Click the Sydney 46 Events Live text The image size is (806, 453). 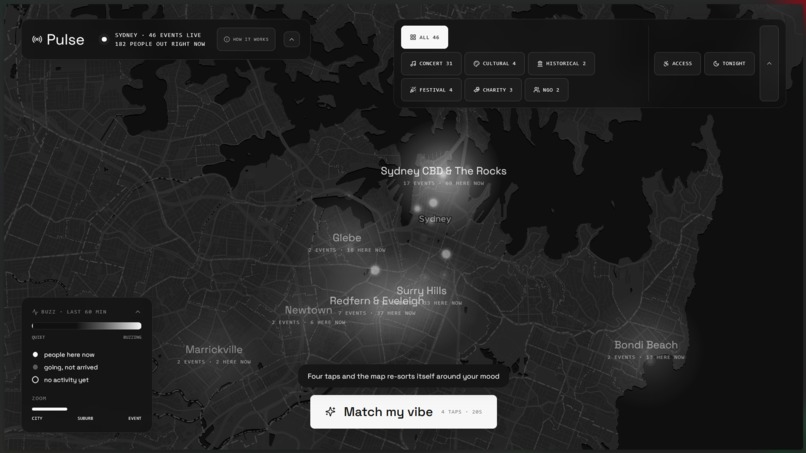coord(158,35)
